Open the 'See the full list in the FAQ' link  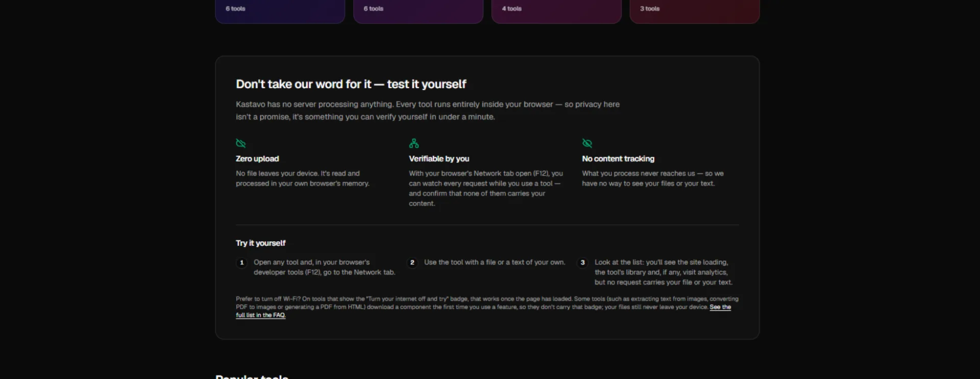tap(720, 307)
